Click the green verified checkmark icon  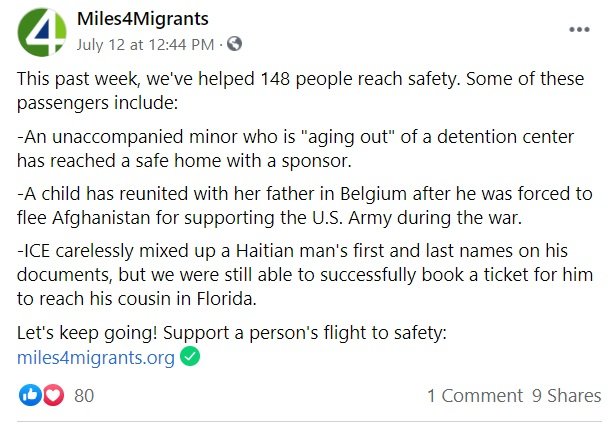pos(188,357)
